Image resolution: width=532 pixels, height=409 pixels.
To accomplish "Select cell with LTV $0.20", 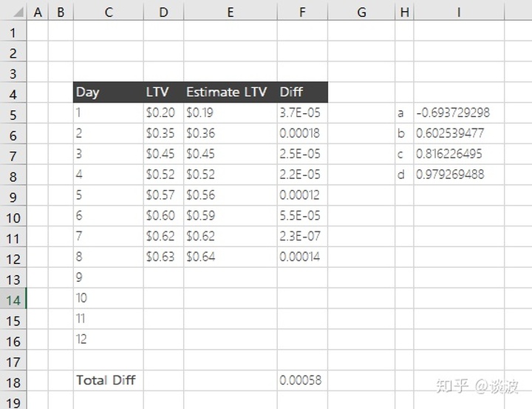I will 163,112.
